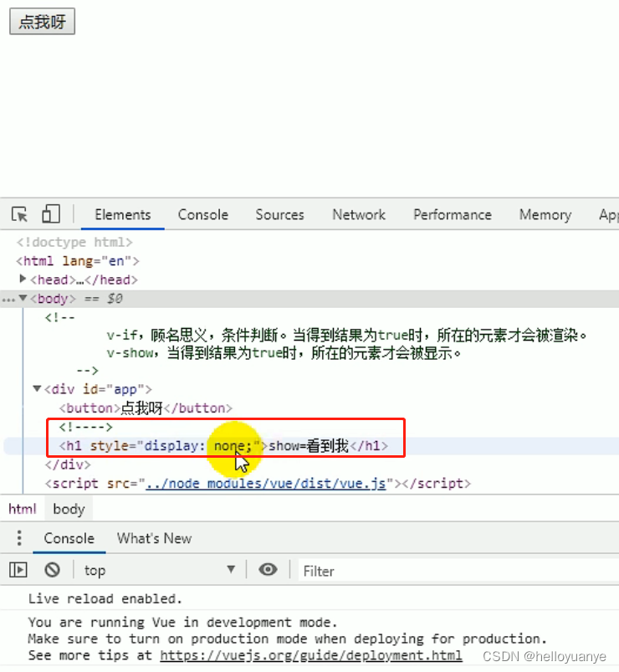Screen dimensions: 619x672
Task: Select the button 点我呀 element node
Action: pyautogui.click(x=146, y=408)
